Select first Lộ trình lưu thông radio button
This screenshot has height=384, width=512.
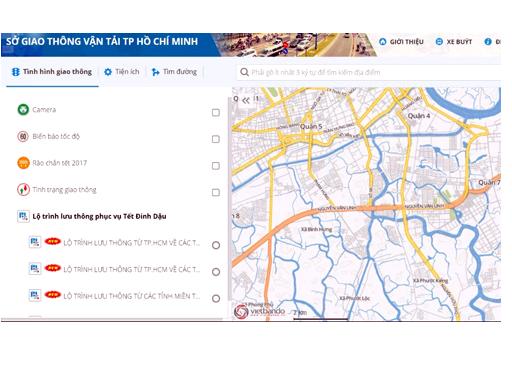(216, 245)
